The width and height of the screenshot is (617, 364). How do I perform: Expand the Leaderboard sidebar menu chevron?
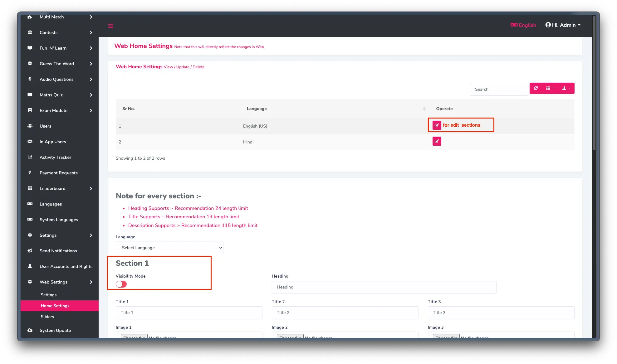[x=91, y=188]
